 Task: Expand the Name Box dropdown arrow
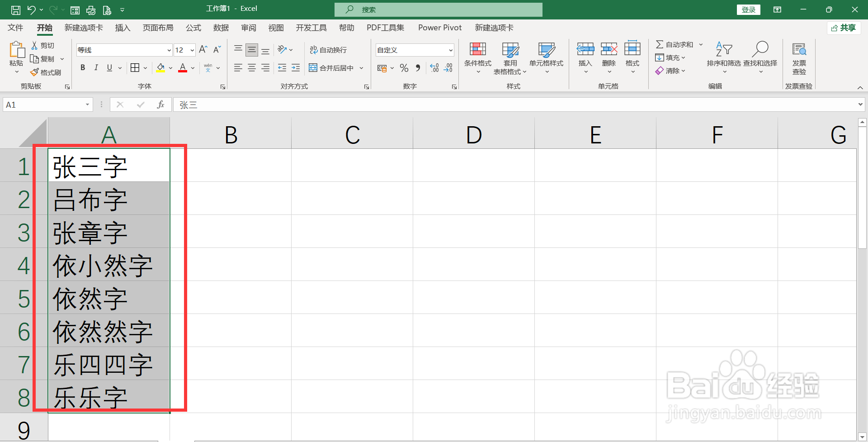point(87,105)
